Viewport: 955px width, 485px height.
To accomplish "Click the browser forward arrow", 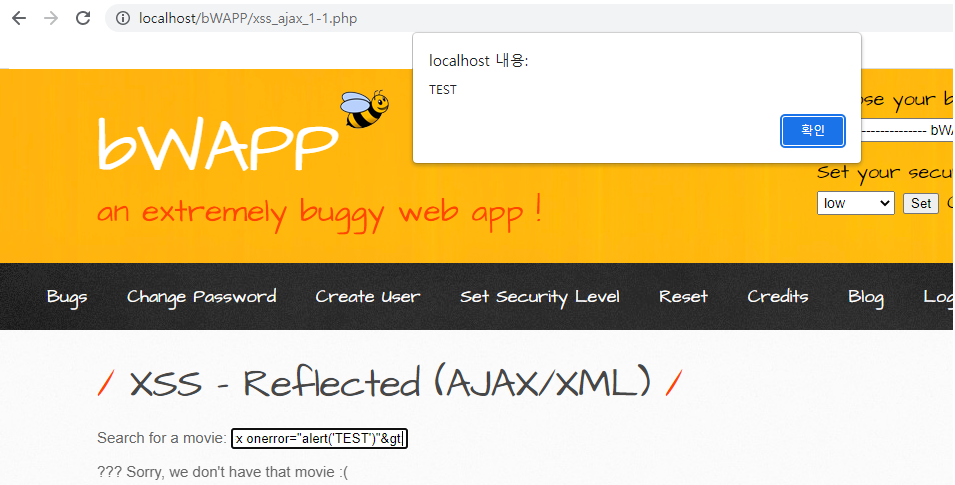I will [51, 18].
